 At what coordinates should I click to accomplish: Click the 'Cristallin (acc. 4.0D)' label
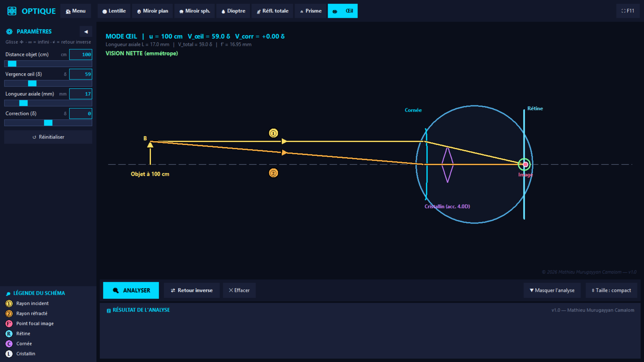pos(447,206)
